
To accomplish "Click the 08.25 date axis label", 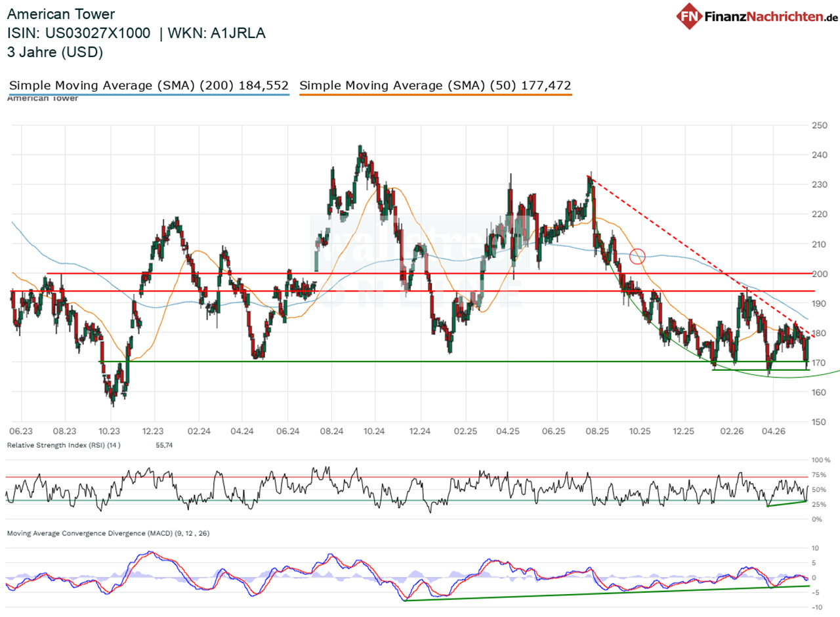I will [596, 431].
